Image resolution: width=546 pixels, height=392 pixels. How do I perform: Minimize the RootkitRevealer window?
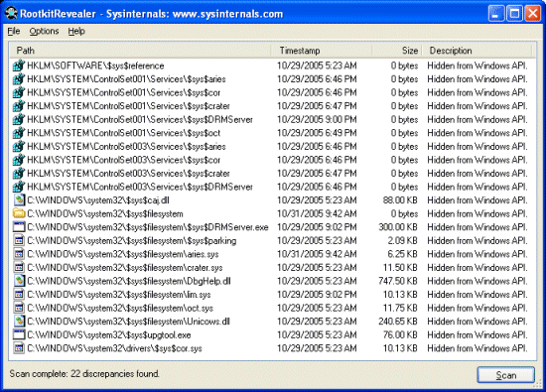[495, 14]
